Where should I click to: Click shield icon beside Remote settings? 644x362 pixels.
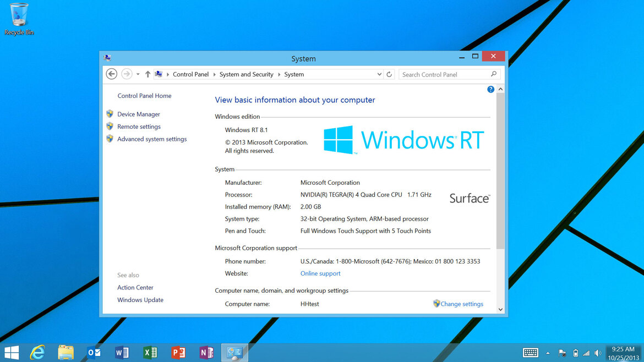(110, 126)
